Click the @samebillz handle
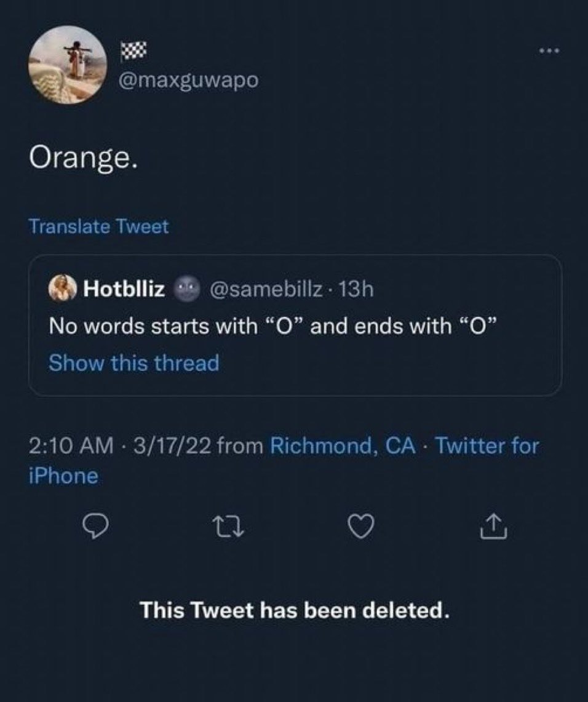Image resolution: width=588 pixels, height=702 pixels. tap(265, 289)
